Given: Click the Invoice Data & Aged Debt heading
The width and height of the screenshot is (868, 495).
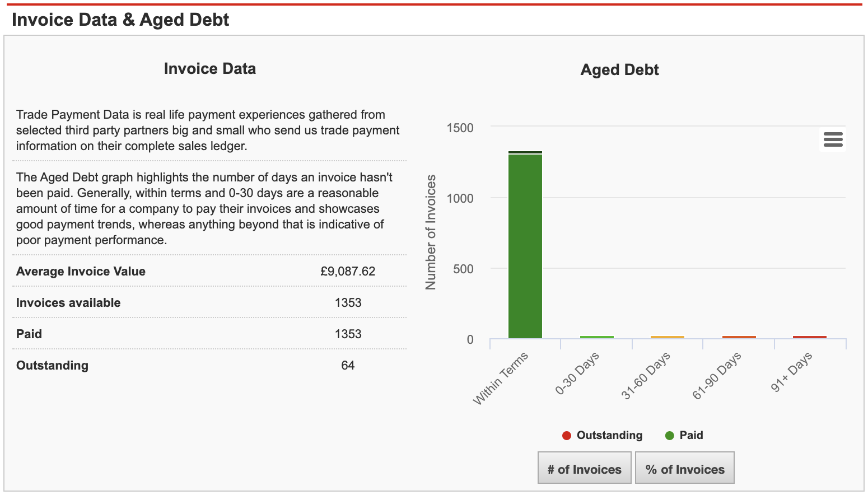Looking at the screenshot, I should (x=121, y=20).
